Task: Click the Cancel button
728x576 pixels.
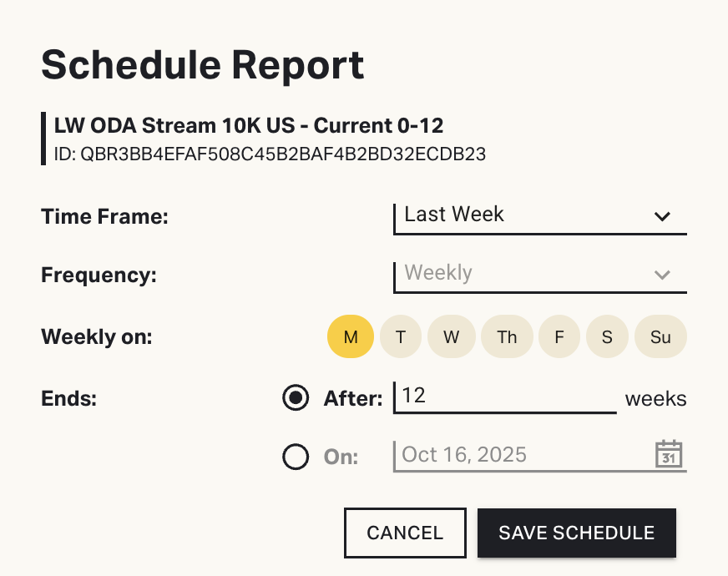Action: (x=405, y=533)
